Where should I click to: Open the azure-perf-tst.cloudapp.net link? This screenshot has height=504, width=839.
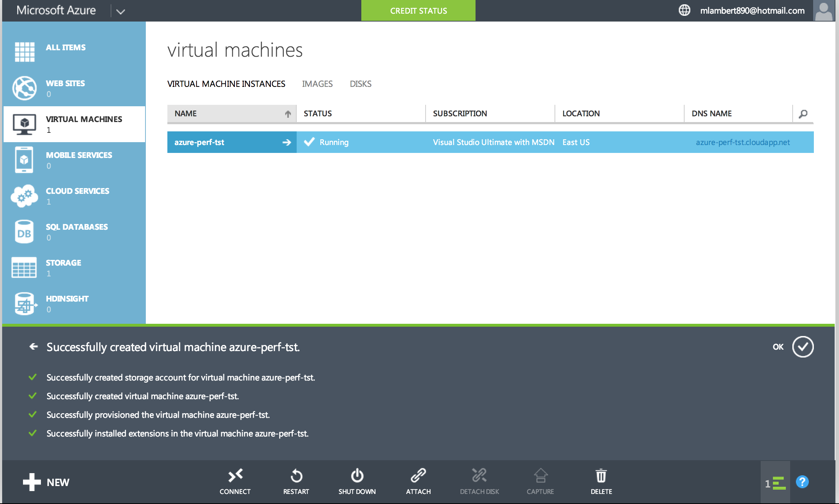pos(743,143)
